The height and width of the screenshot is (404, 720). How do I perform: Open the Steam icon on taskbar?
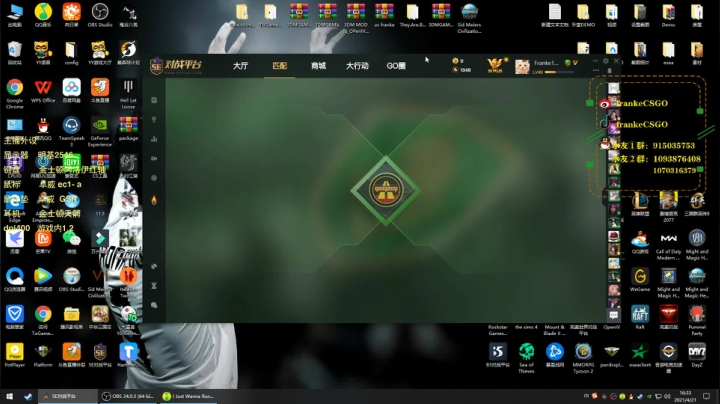coord(28,396)
